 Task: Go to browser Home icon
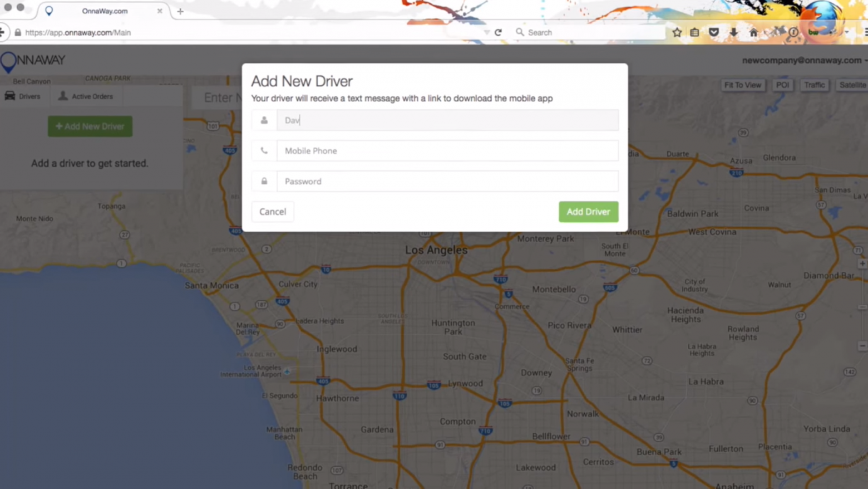pos(753,32)
